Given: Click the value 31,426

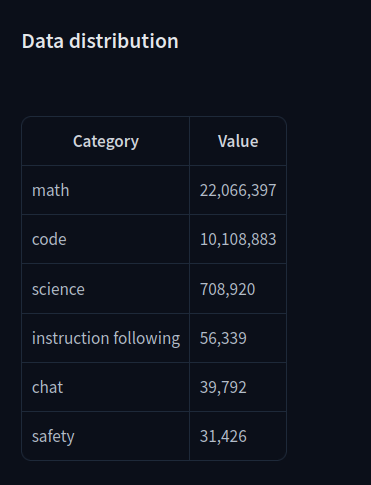Looking at the screenshot, I should click(x=223, y=436).
